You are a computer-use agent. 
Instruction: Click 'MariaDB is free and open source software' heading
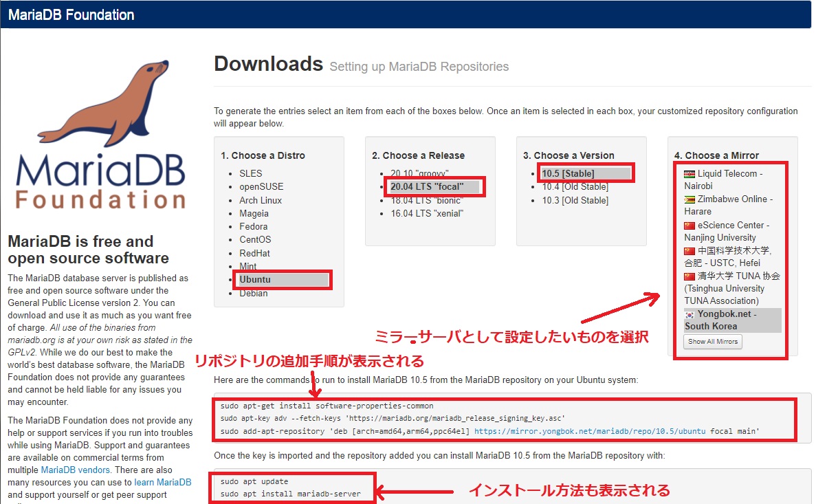click(x=89, y=250)
